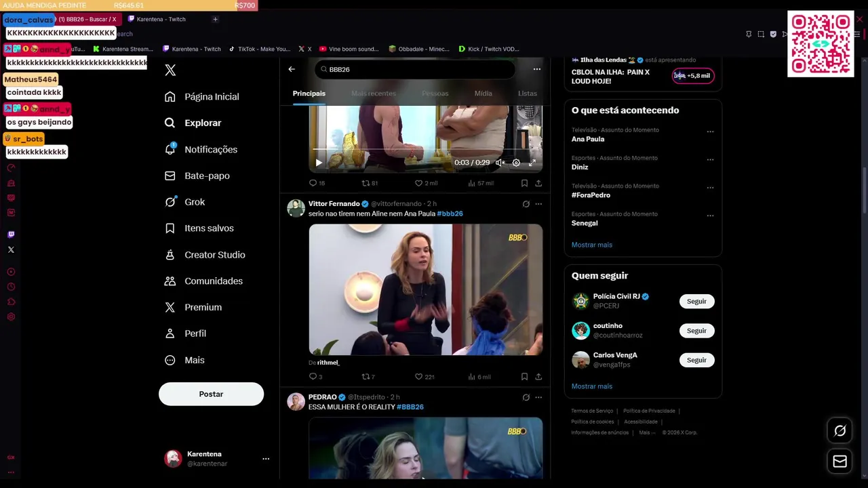Open search options three-dot menu
Screen dimensions: 868x488
click(536, 69)
